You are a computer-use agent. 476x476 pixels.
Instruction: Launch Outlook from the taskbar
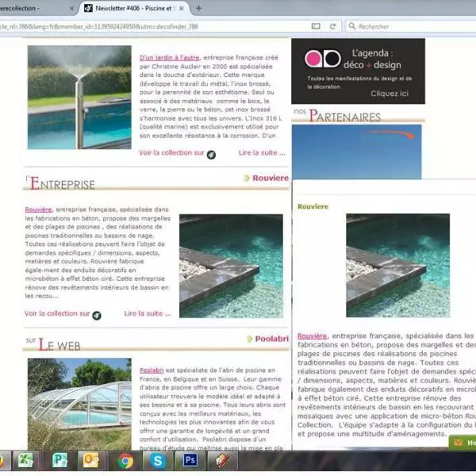91,460
